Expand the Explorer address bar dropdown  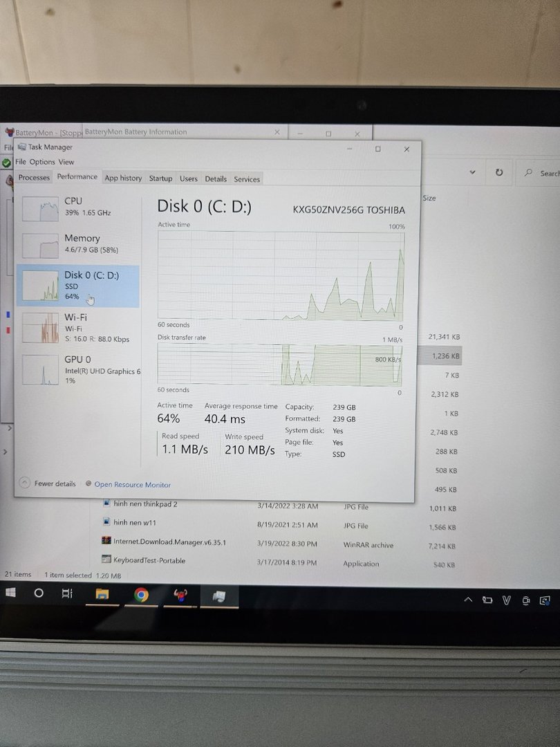[472, 172]
